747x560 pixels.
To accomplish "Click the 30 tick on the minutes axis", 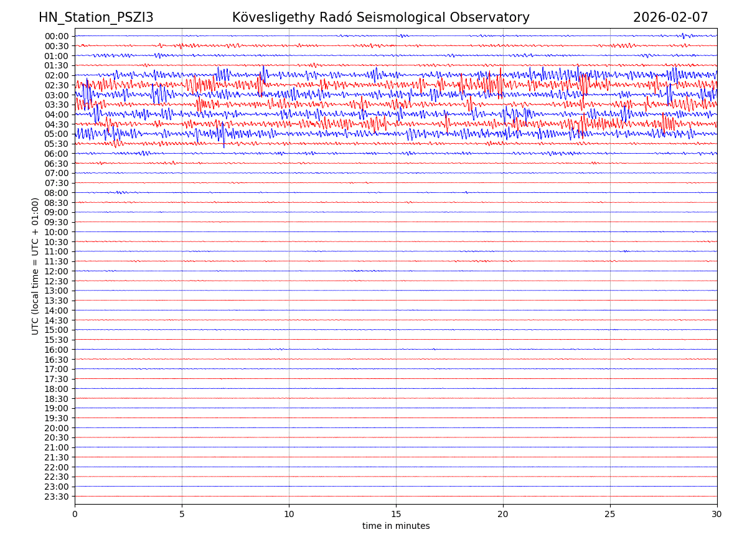I will pos(717,515).
